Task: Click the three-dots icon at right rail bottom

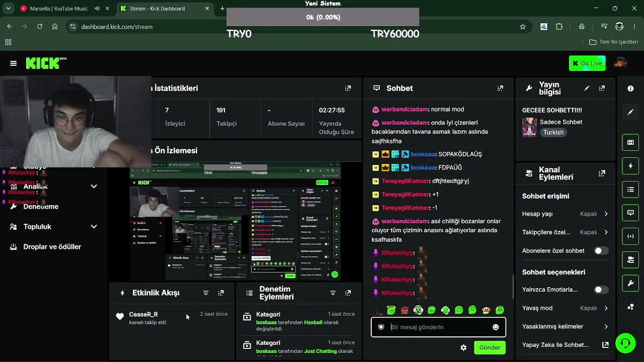Action: pyautogui.click(x=630, y=307)
